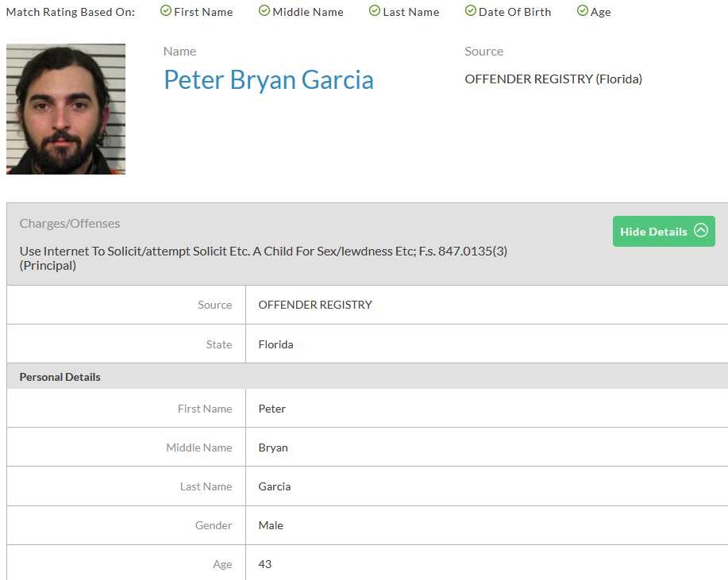Click the Garcia value in the Last Name row
The image size is (728, 580).
point(275,486)
